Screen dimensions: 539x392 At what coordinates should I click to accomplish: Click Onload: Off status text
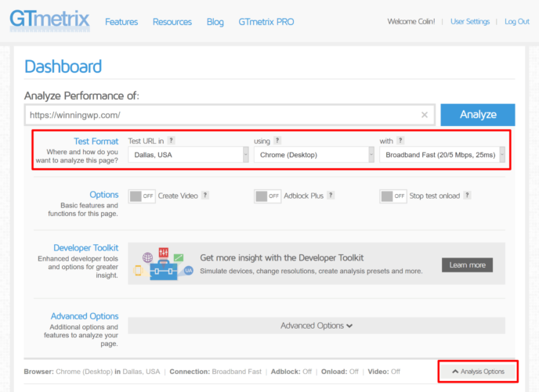click(340, 372)
